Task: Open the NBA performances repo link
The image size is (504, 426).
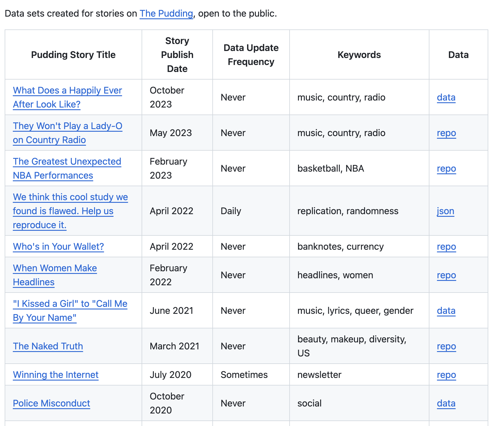Action: 446,168
